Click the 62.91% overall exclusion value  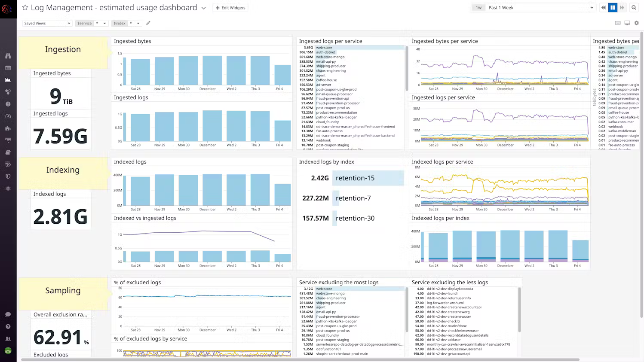click(60, 337)
